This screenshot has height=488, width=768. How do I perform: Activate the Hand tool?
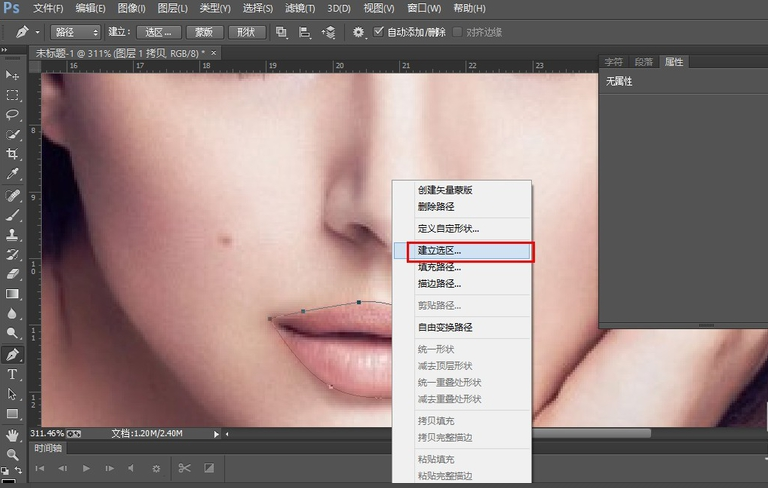pyautogui.click(x=13, y=435)
